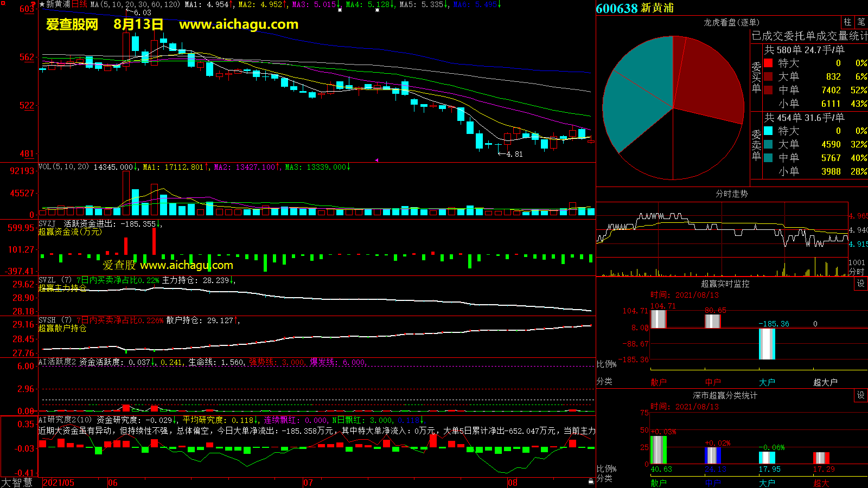
Task: Click the 日线 period label
Action: click(79, 4)
